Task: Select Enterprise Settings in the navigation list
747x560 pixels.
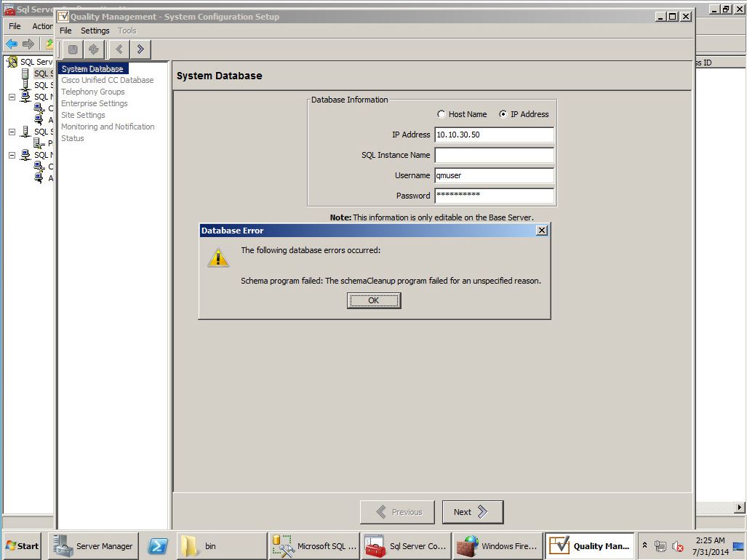Action: click(95, 103)
